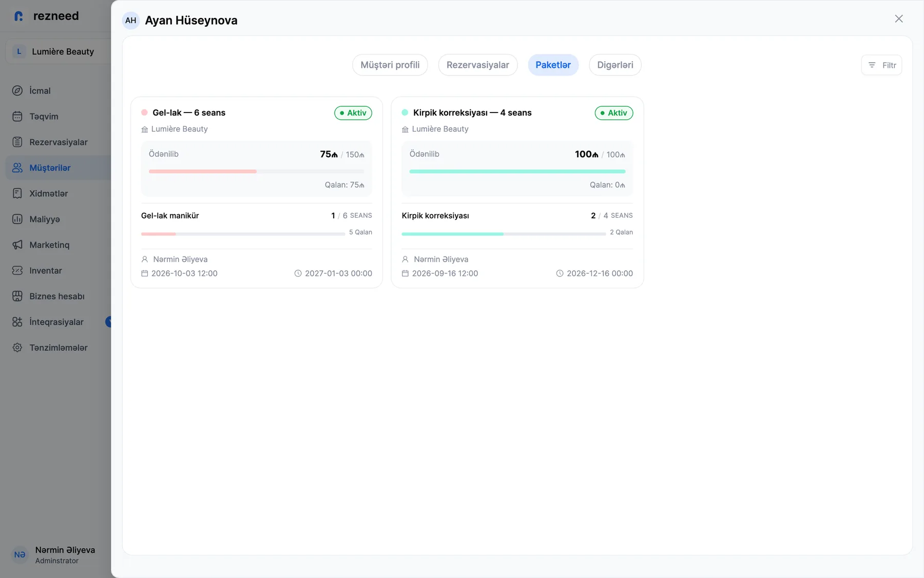Click Aktiv badge on Kirpik korreksiyası package

(614, 113)
